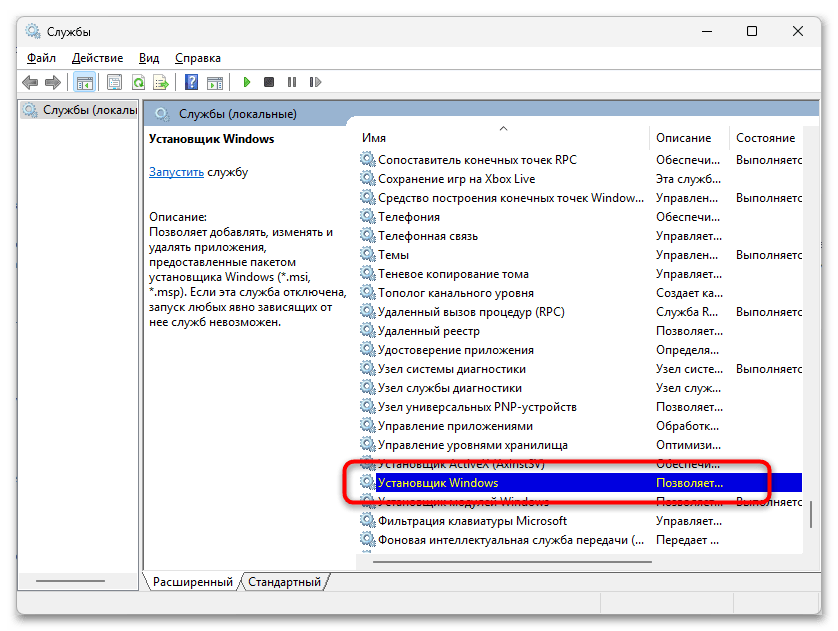838x631 pixels.
Task: Restart service with the restart icon
Action: pyautogui.click(x=315, y=82)
